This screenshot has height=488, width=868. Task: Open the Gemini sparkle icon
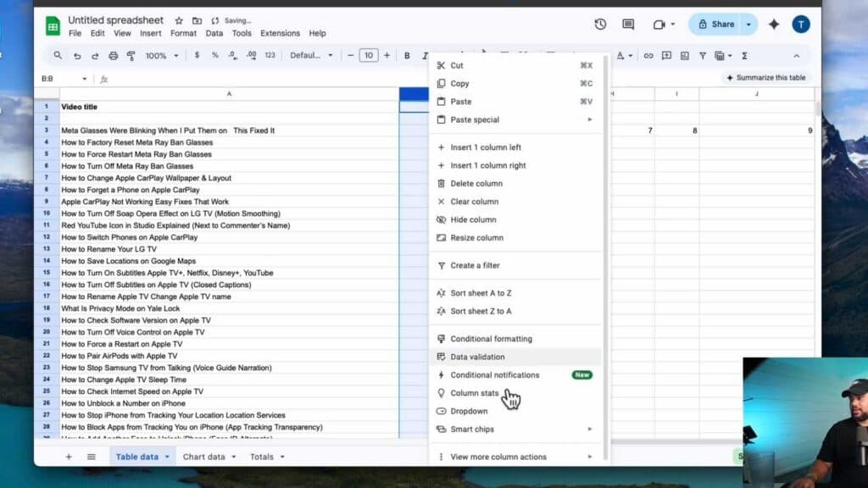point(774,25)
